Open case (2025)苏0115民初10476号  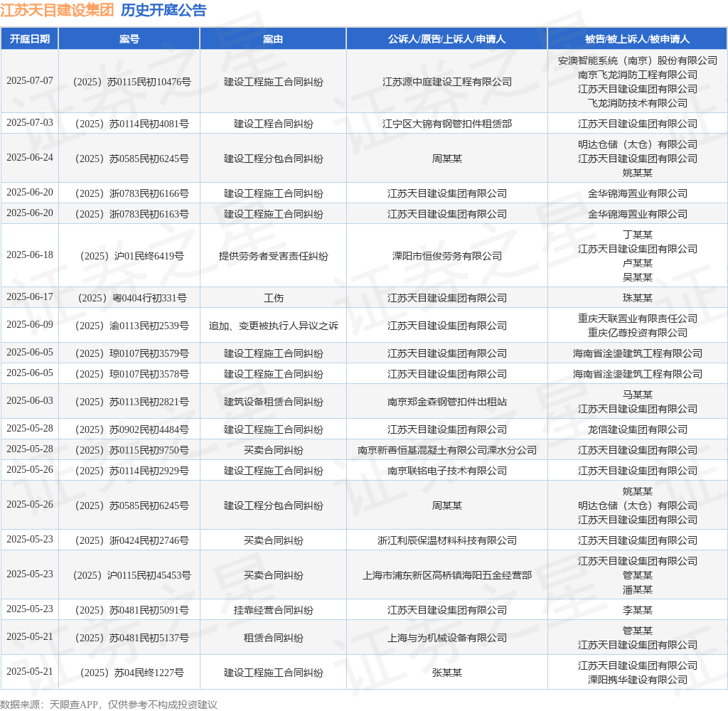click(x=129, y=82)
